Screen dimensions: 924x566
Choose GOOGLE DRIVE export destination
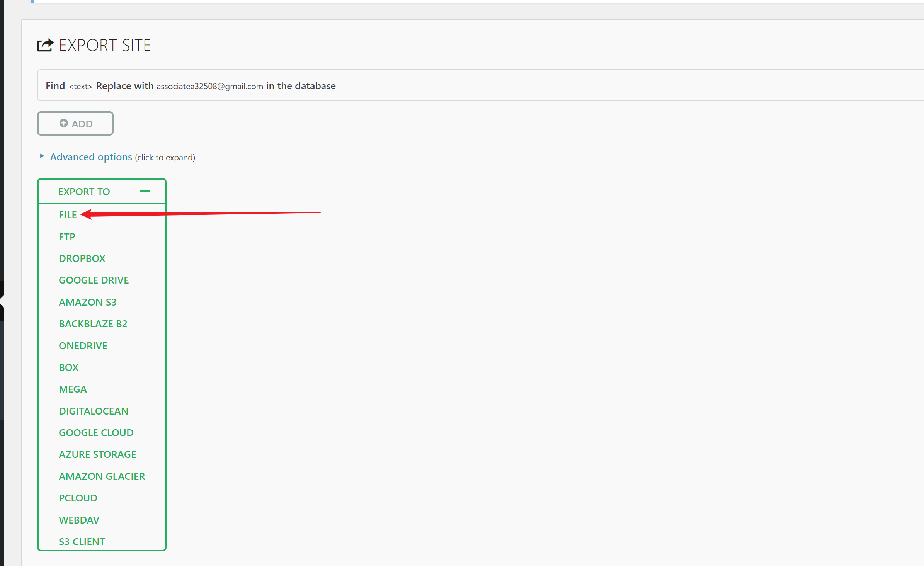click(94, 280)
